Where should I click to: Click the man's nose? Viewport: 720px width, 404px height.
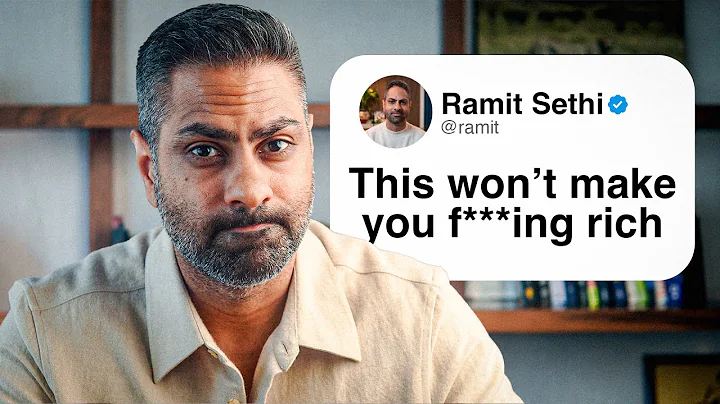point(246,181)
